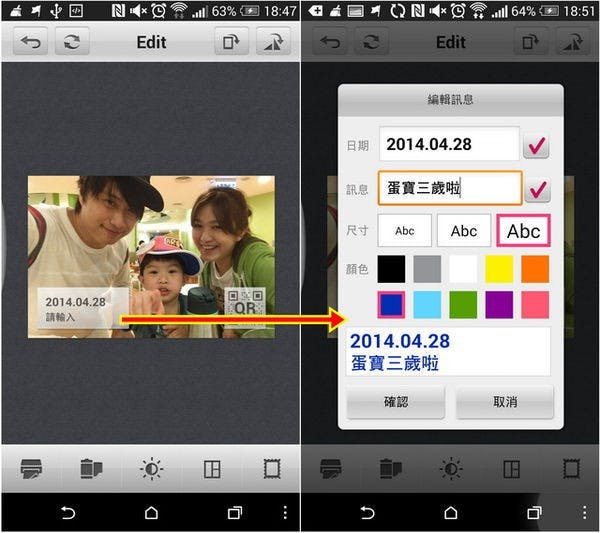Pick the purple color swatch

499,305
